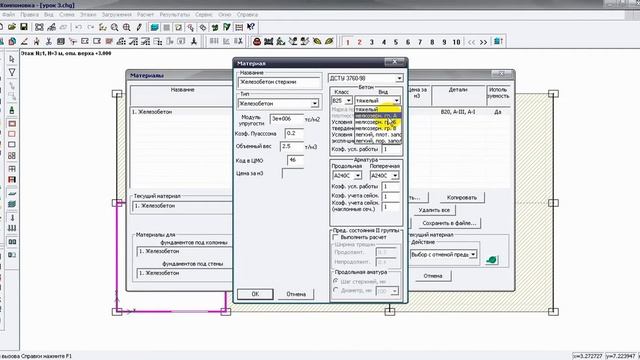
Task: Open the Файл menu
Action: [8, 15]
